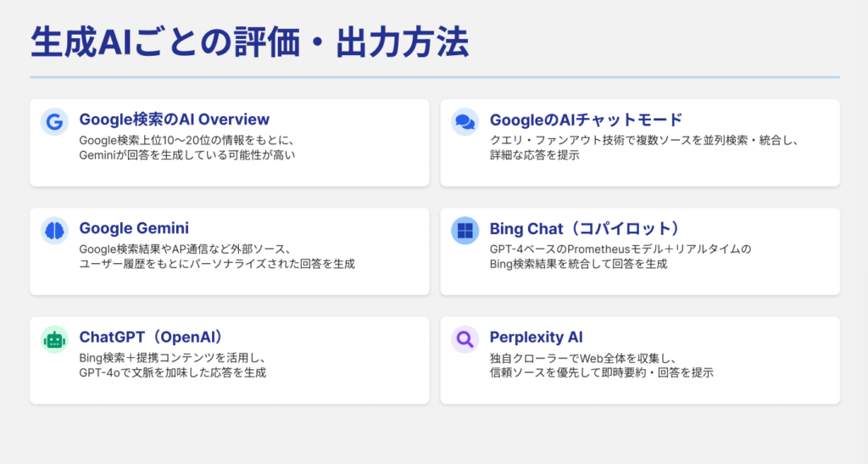Click the line Google検索結果やAP通信など外部ソース
The height and width of the screenshot is (464, 868).
coord(185,249)
